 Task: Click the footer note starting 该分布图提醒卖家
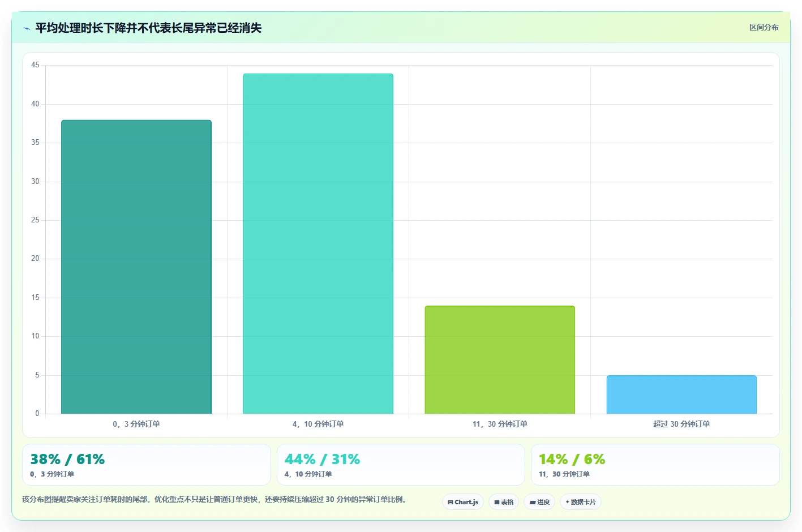[x=214, y=499]
